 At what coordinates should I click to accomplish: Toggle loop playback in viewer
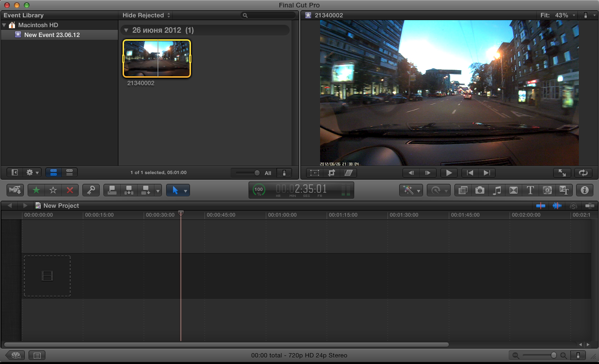point(583,173)
